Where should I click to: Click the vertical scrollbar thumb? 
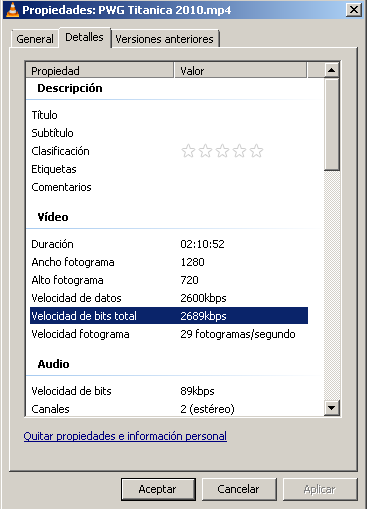pos(331,124)
